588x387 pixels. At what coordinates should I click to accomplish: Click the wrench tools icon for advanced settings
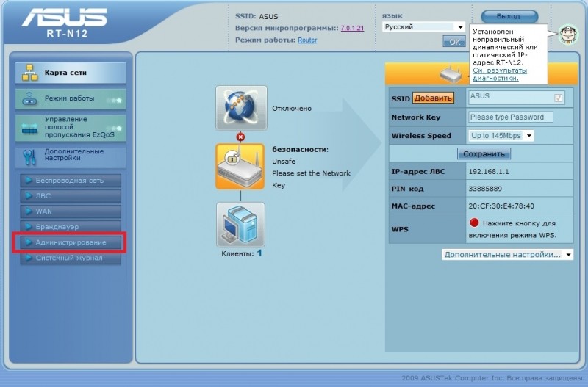point(29,157)
